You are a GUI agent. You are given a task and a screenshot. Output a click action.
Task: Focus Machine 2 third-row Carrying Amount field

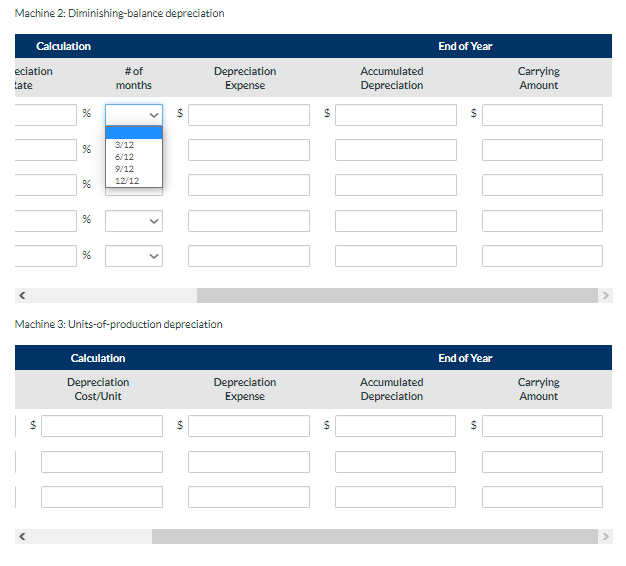[542, 185]
